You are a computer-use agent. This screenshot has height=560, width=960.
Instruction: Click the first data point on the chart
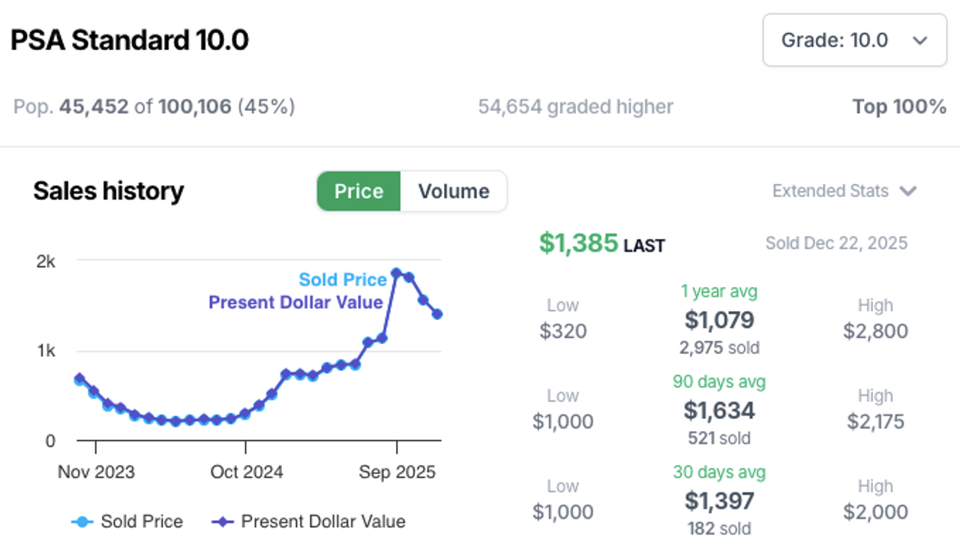coord(79,379)
